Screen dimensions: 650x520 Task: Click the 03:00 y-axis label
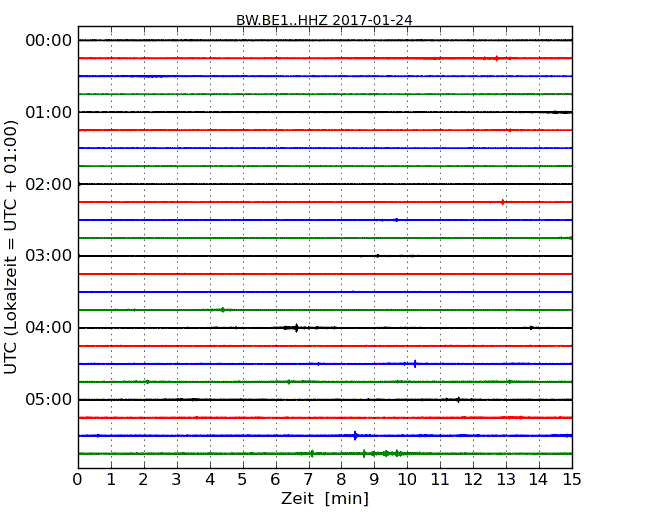coord(49,256)
